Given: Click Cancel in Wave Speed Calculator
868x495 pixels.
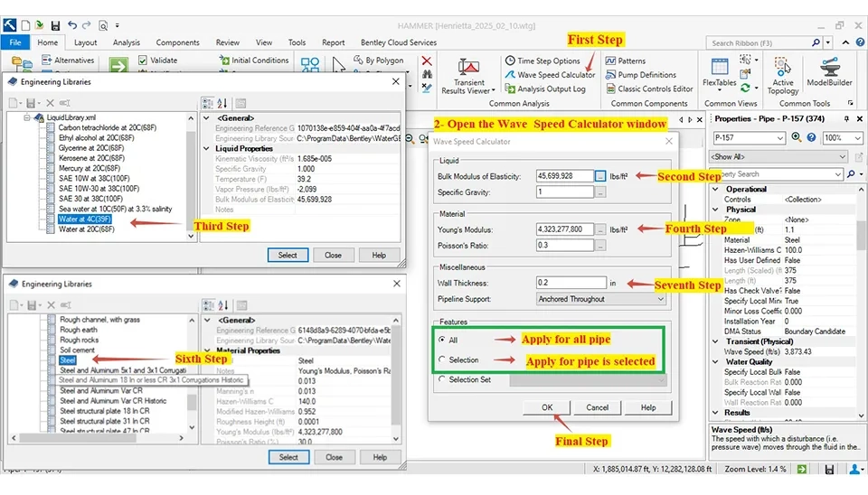Looking at the screenshot, I should (x=597, y=407).
